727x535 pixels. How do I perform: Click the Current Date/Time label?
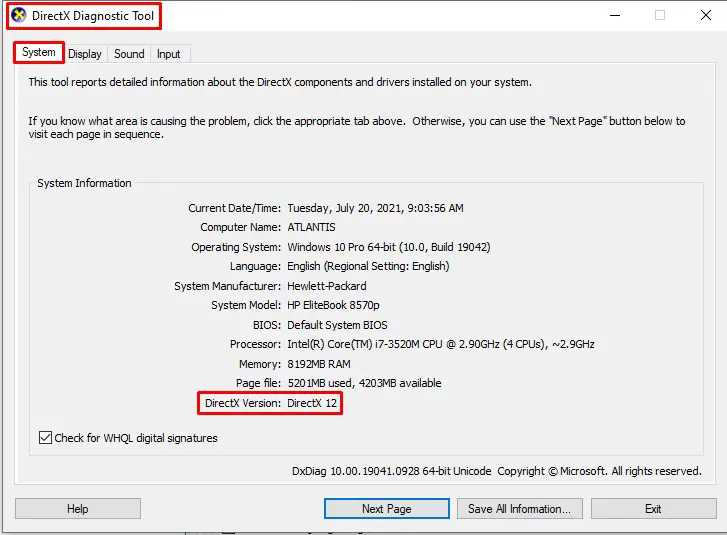[x=234, y=208]
